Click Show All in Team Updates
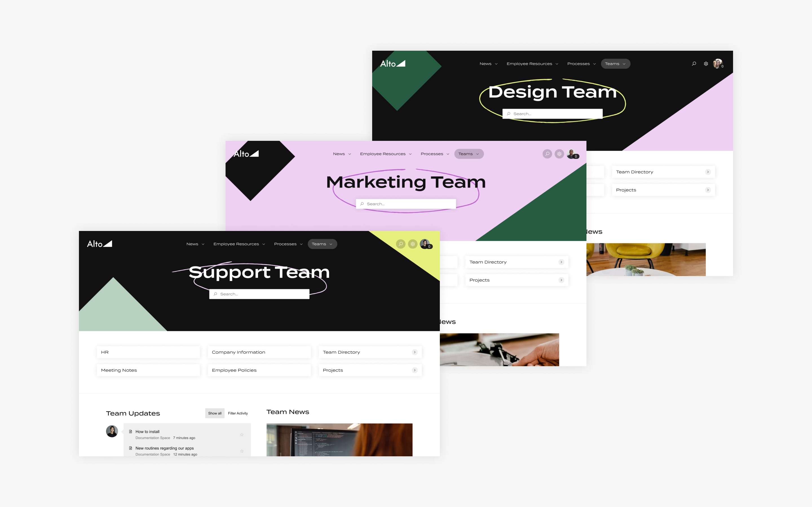This screenshot has height=507, width=812. coord(215,413)
